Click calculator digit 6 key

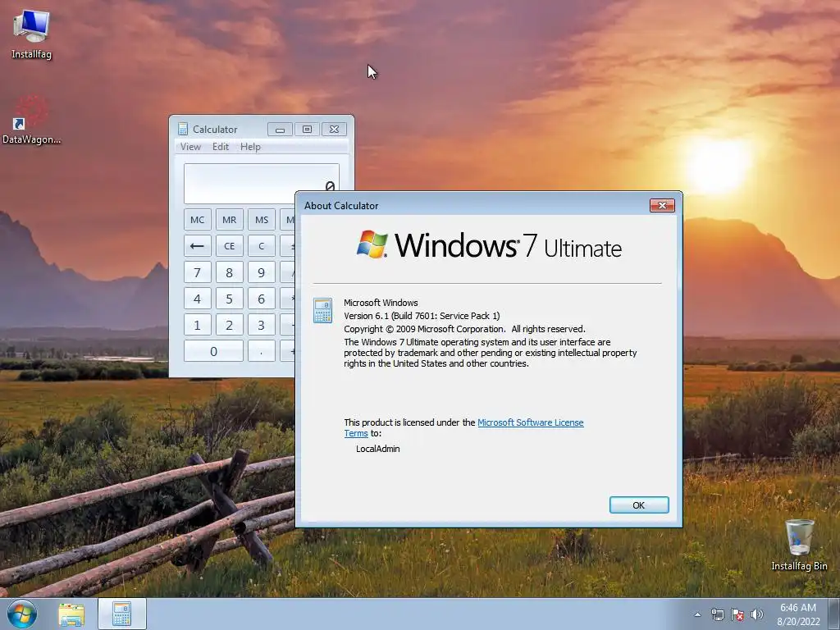[x=262, y=299]
